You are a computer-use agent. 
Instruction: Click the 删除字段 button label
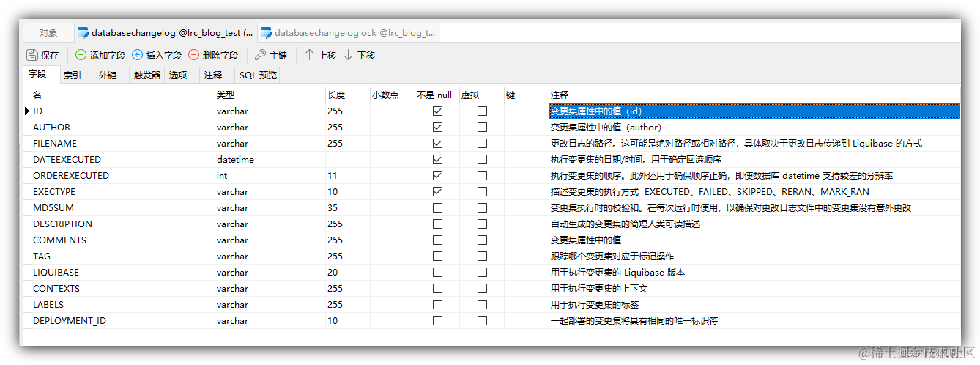point(220,55)
